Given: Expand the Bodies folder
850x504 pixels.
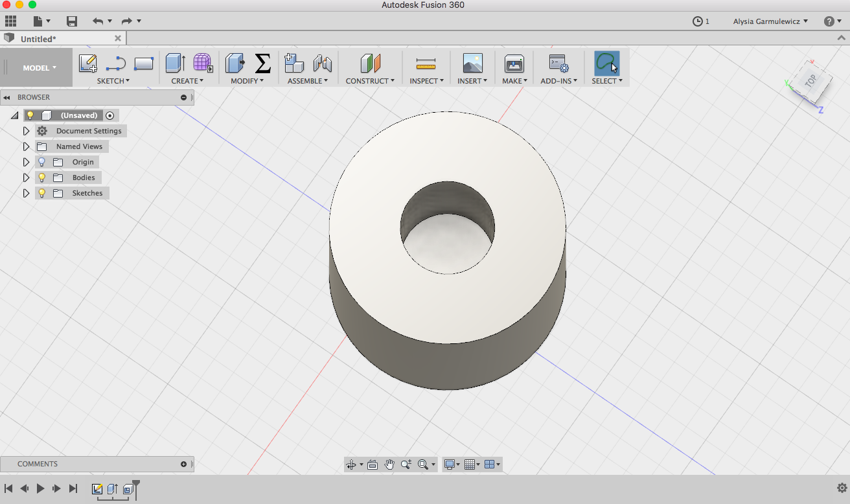Looking at the screenshot, I should [x=27, y=178].
